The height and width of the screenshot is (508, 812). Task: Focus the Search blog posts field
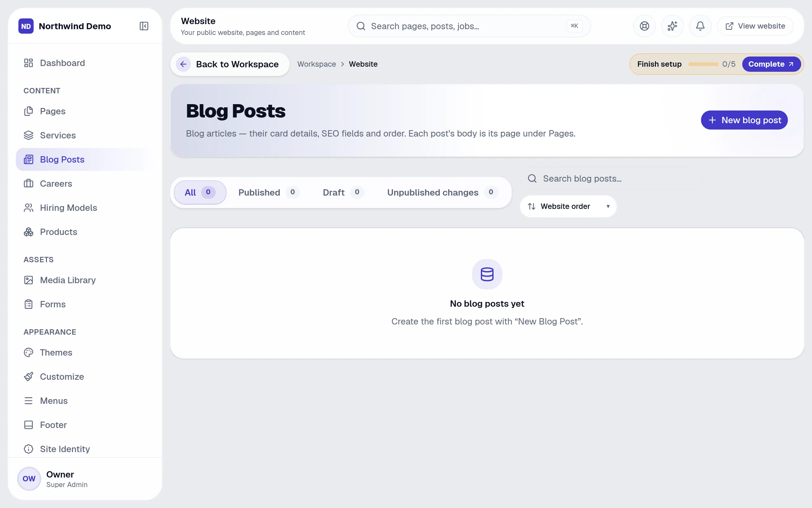(x=611, y=178)
